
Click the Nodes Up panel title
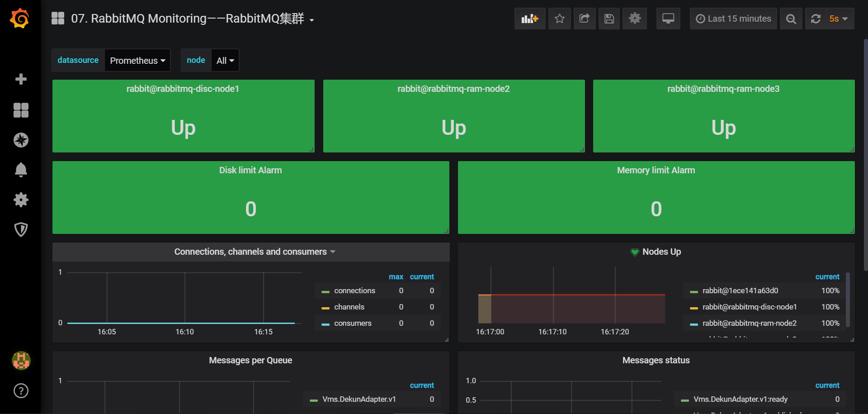[x=661, y=252]
